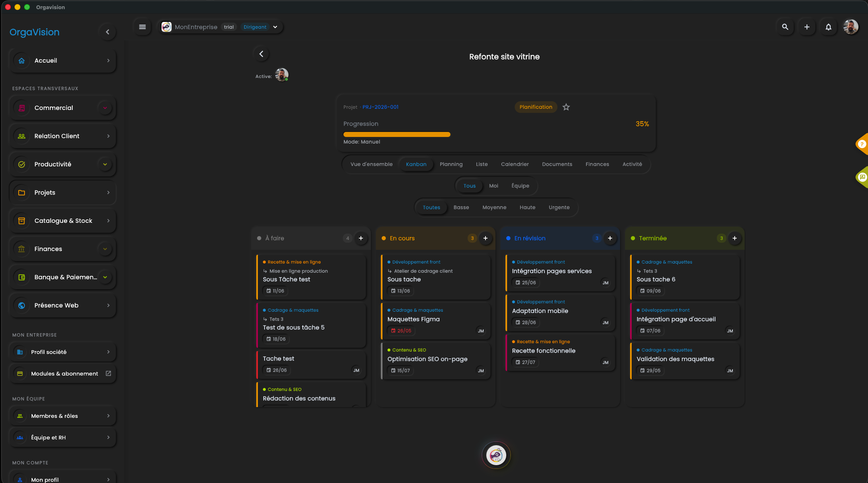Add task to À faire column

pyautogui.click(x=361, y=238)
